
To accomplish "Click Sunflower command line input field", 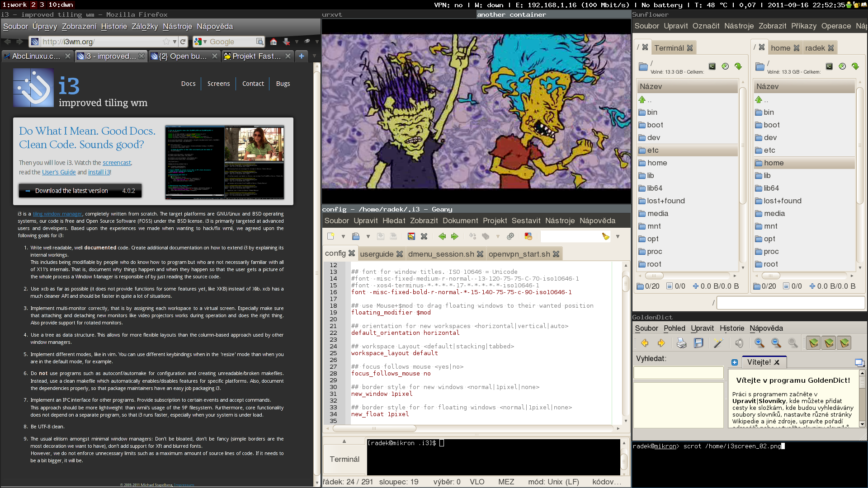I will point(790,303).
